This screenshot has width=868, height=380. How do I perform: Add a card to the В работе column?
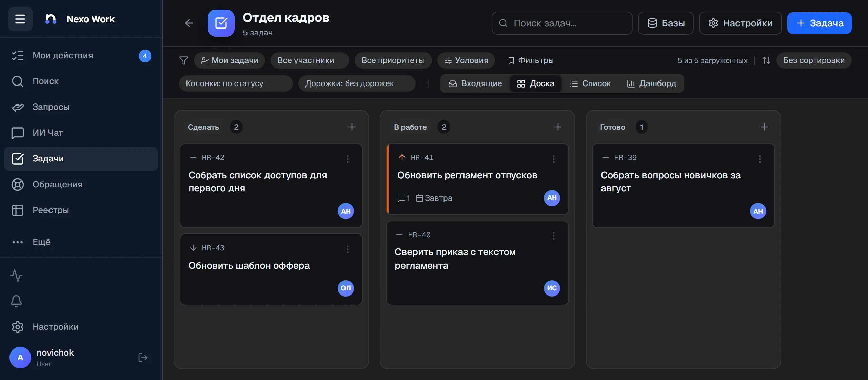(x=558, y=127)
